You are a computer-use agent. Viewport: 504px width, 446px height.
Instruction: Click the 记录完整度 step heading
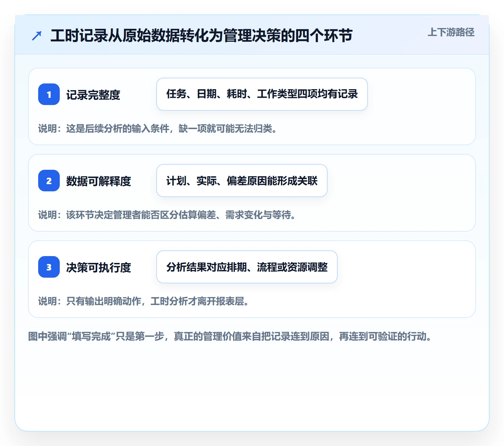(x=93, y=95)
